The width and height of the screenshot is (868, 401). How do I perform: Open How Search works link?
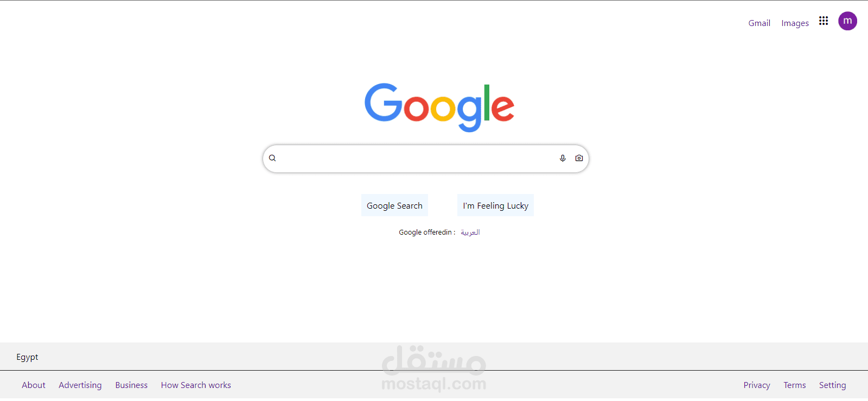[196, 385]
